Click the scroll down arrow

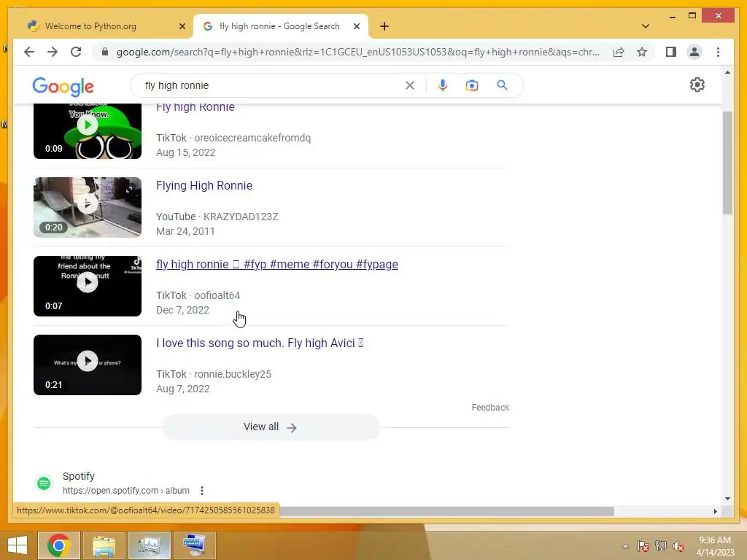[x=727, y=499]
